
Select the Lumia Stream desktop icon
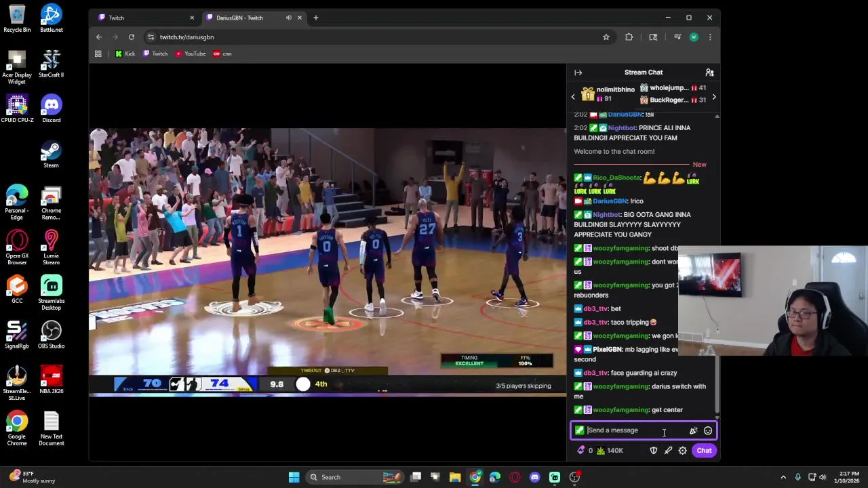(x=52, y=247)
